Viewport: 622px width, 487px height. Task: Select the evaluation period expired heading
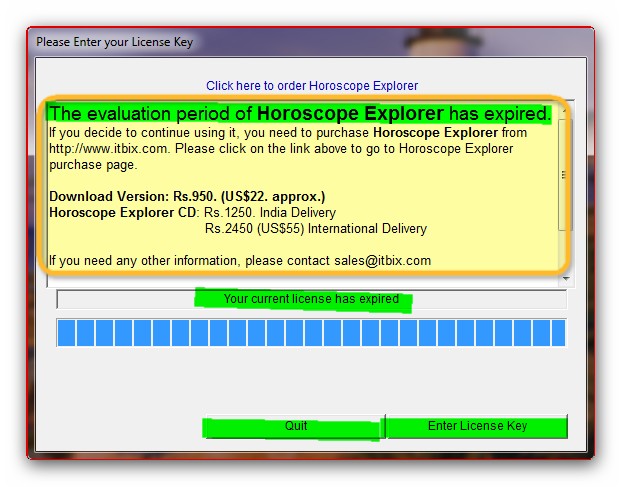(300, 113)
